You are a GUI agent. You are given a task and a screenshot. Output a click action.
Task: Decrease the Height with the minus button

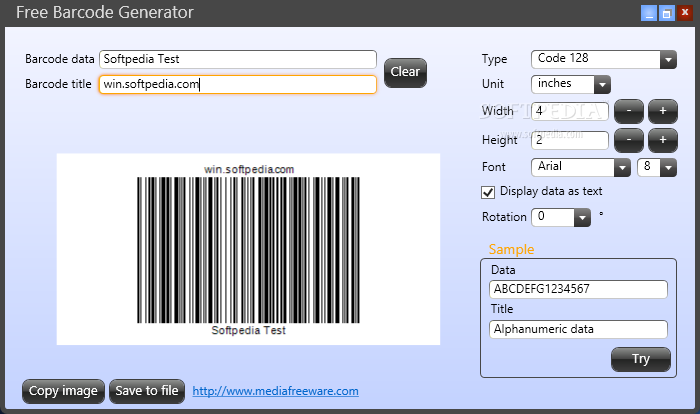click(x=629, y=140)
